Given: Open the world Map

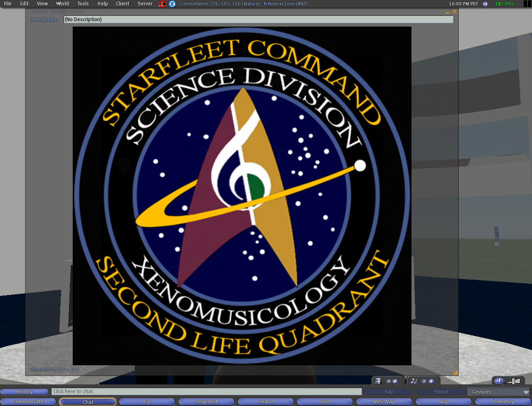Looking at the screenshot, I should tap(444, 402).
